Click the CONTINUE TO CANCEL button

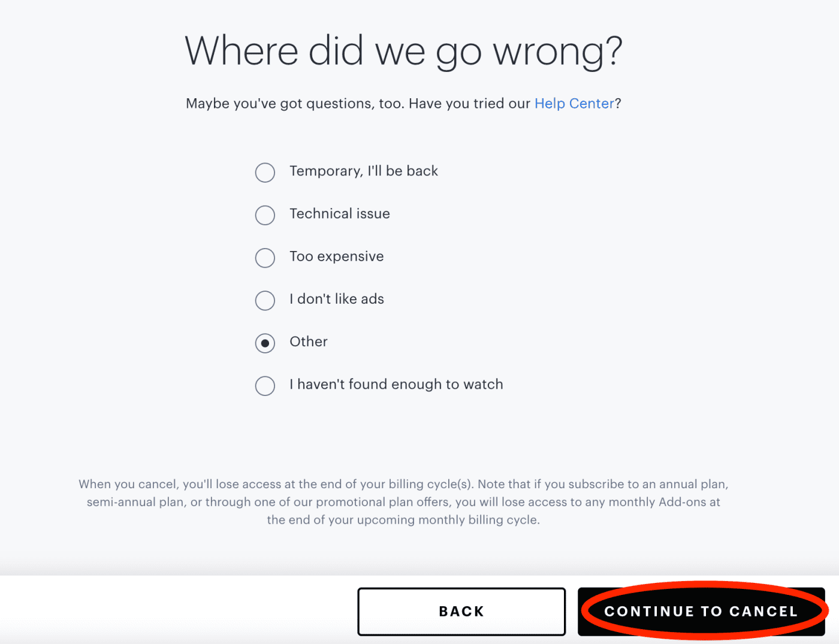[701, 611]
